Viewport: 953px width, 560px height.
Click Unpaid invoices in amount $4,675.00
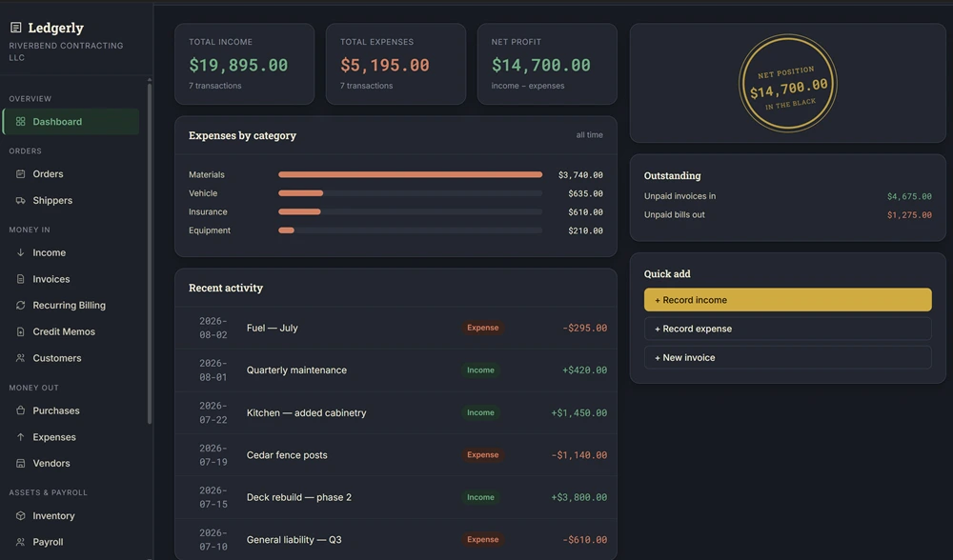click(909, 196)
